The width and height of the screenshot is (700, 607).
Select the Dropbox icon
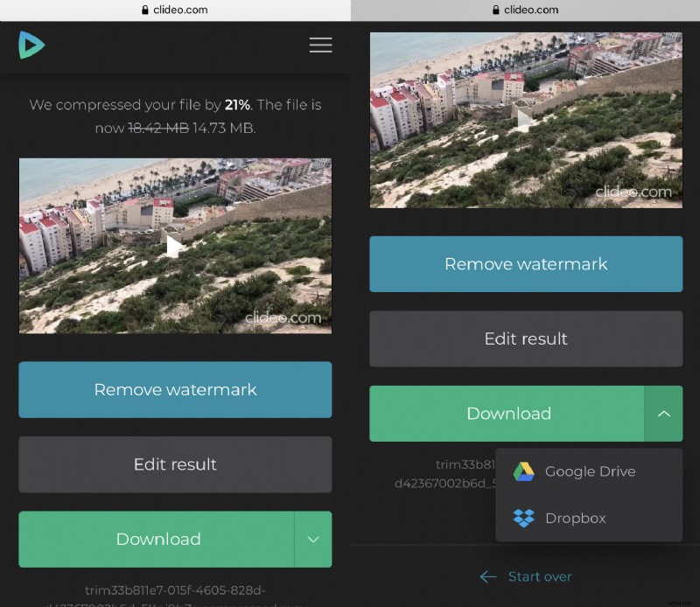525,518
